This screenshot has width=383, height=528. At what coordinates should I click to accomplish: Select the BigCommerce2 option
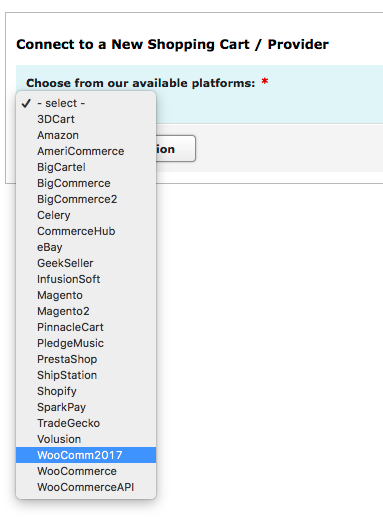pos(86,199)
